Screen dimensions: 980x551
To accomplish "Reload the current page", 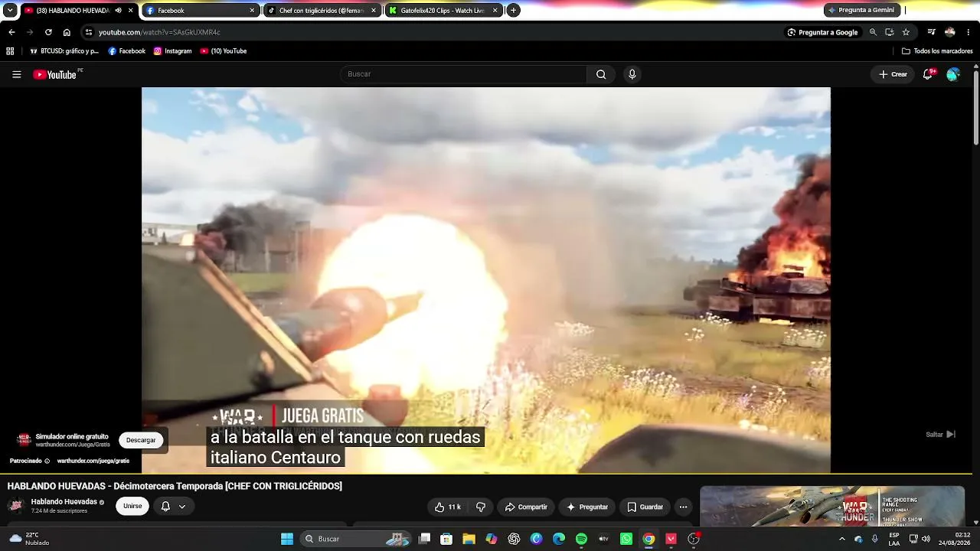I will click(x=48, y=32).
